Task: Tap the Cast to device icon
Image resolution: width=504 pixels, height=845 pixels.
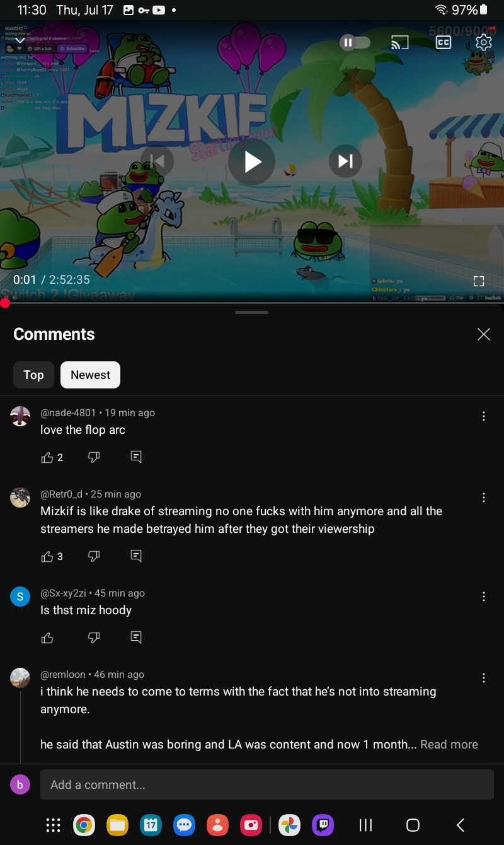Action: click(399, 42)
